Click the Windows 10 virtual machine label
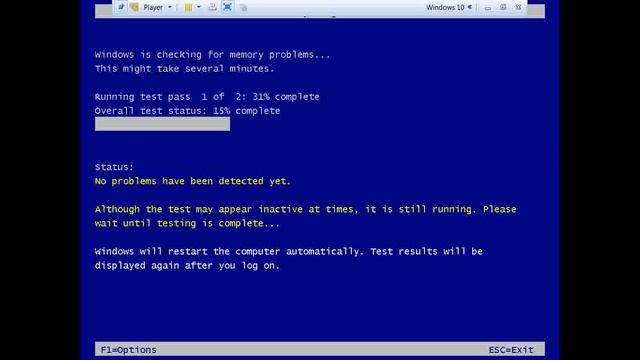The height and width of the screenshot is (360, 640). (x=445, y=7)
